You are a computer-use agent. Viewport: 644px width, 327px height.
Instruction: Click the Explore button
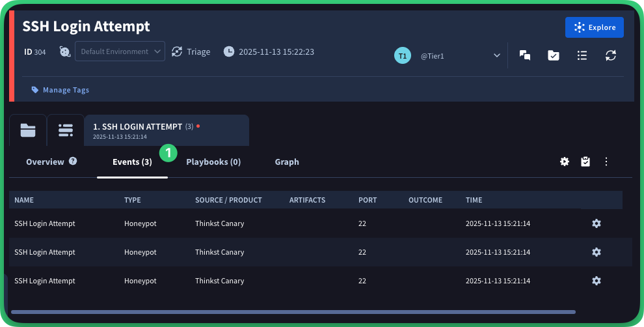(x=595, y=27)
